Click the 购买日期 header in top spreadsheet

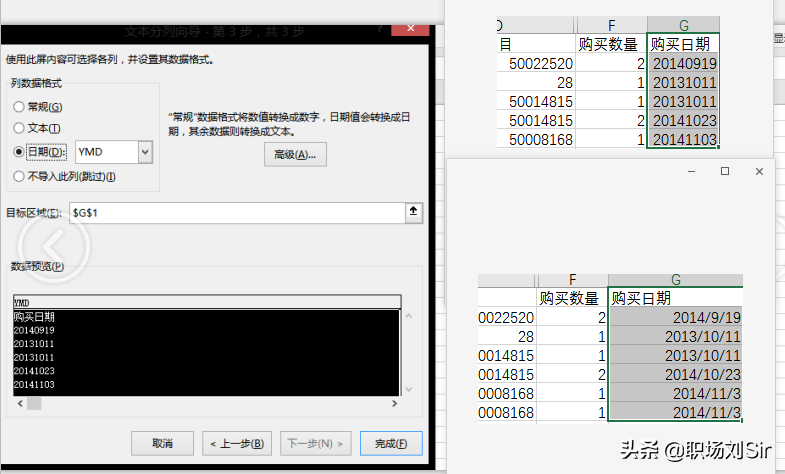(x=683, y=44)
